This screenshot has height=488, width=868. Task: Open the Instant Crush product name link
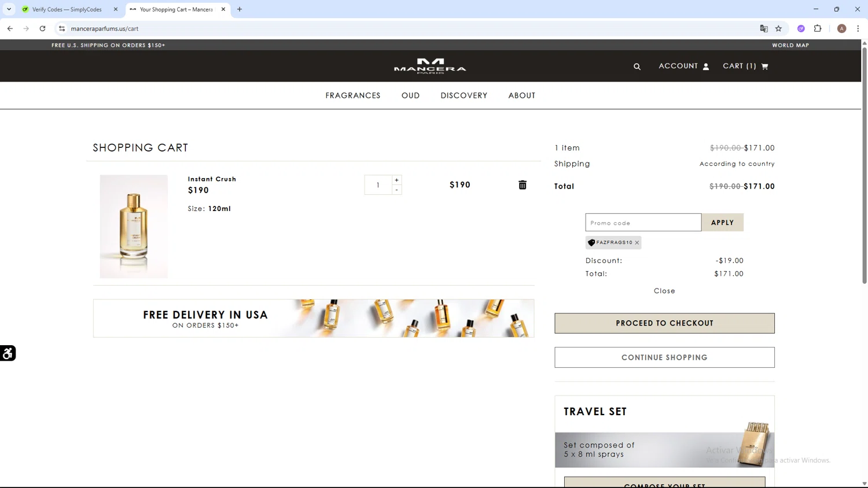click(x=212, y=179)
